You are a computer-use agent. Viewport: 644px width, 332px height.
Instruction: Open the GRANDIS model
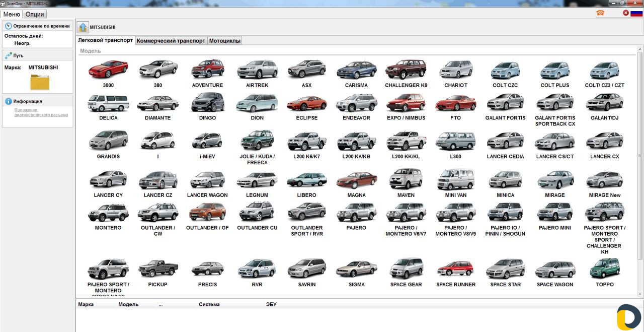pyautogui.click(x=108, y=140)
